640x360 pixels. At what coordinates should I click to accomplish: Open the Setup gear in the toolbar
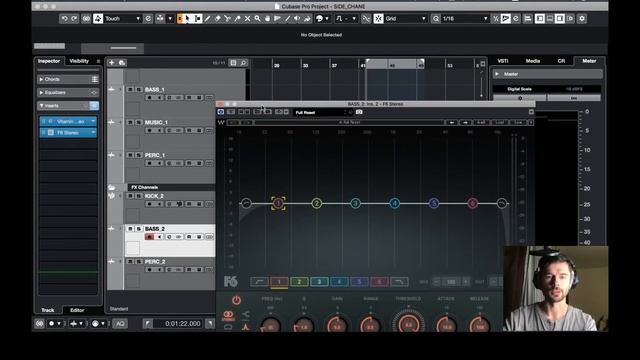[x=582, y=19]
